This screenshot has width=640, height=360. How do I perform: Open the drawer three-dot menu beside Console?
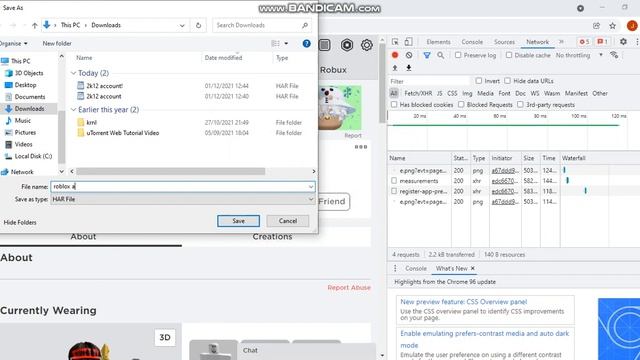click(x=395, y=268)
